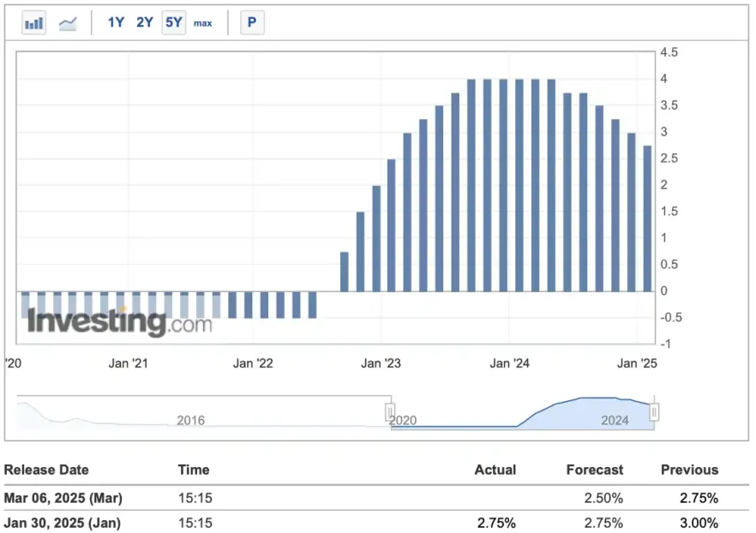Image resolution: width=756 pixels, height=533 pixels.
Task: Click the Release Date column header
Action: tap(46, 470)
